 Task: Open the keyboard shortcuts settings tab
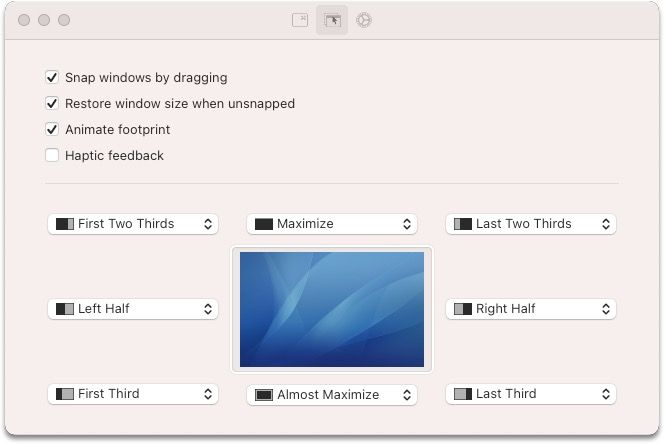tap(300, 20)
